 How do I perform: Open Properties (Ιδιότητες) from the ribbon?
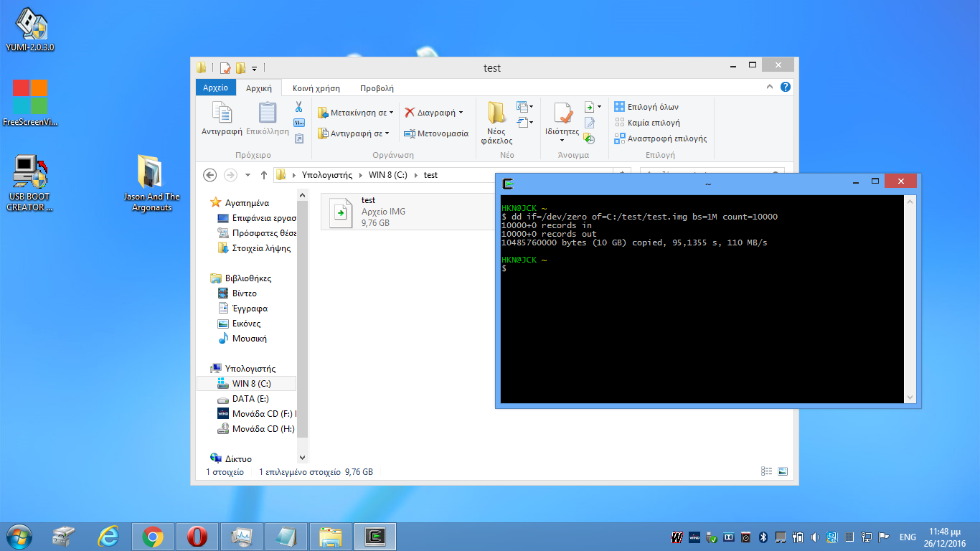tap(562, 119)
